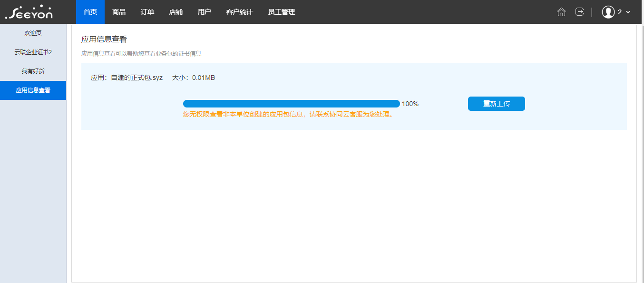This screenshot has height=283, width=644.
Task: Click the logout arrow icon
Action: click(x=579, y=12)
